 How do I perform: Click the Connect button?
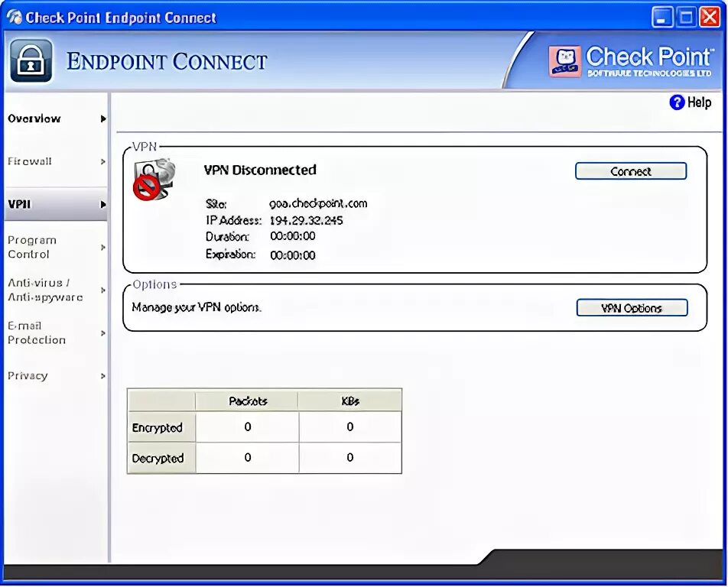[630, 170]
